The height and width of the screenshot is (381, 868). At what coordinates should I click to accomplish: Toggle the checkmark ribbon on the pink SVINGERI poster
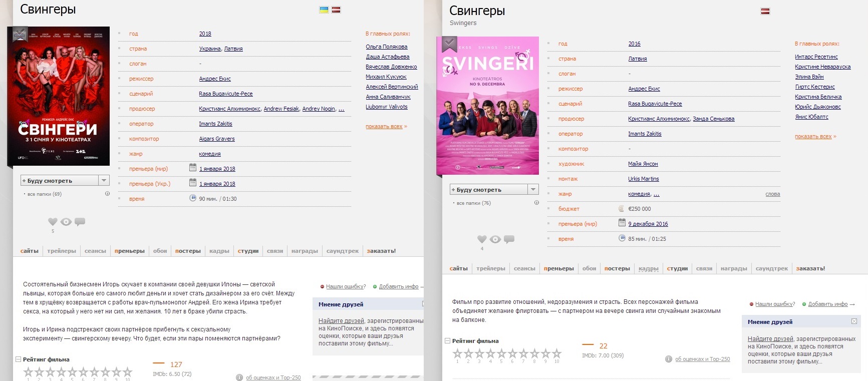tap(449, 44)
